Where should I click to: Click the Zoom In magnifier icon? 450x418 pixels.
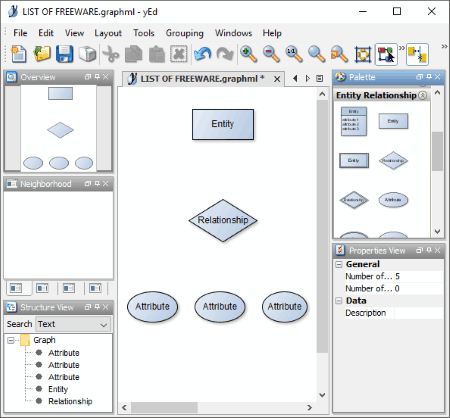click(x=248, y=54)
